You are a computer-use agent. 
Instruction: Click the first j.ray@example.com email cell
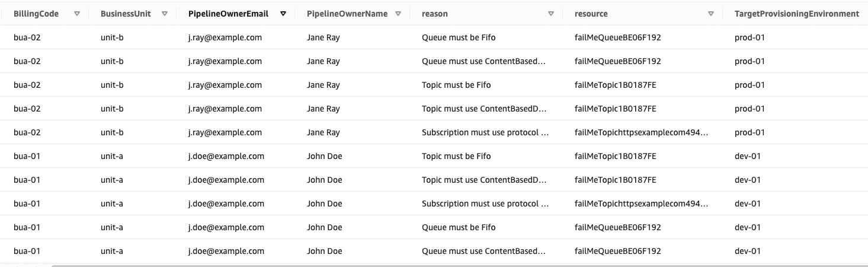coord(225,37)
